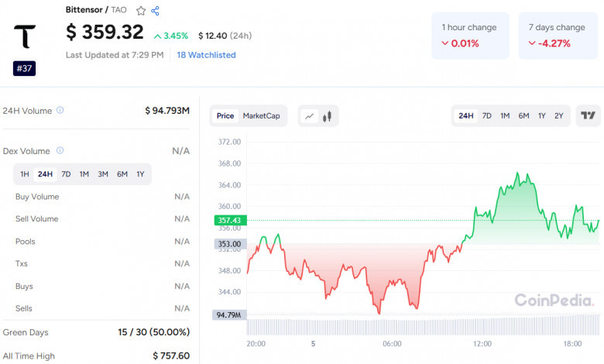Open 24H Volume info tooltip icon
Screen dimensions: 604x364
[60, 110]
